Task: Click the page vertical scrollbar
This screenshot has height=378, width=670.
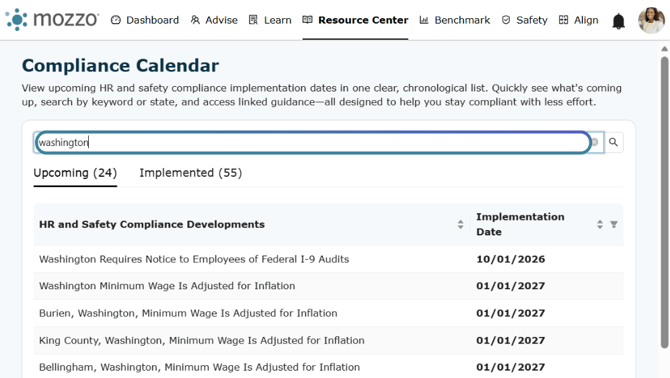Action: pyautogui.click(x=664, y=202)
